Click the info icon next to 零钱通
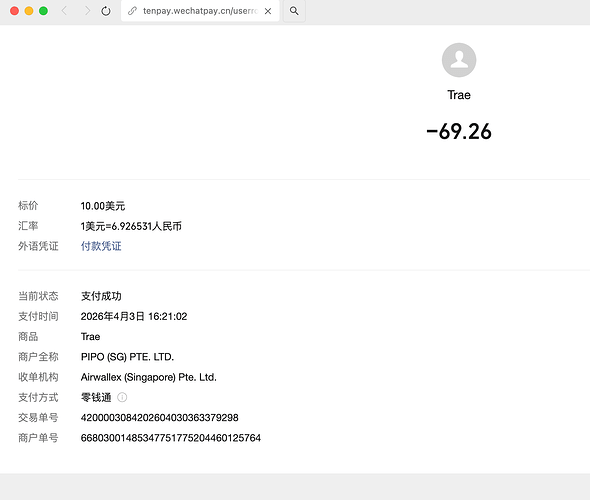This screenshot has width=590, height=500. coord(122,397)
